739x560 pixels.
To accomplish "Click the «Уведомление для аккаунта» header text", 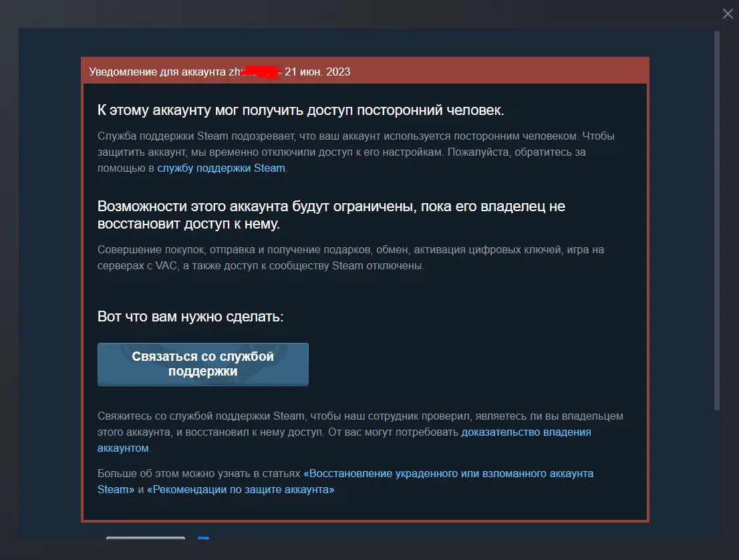I will pos(158,72).
